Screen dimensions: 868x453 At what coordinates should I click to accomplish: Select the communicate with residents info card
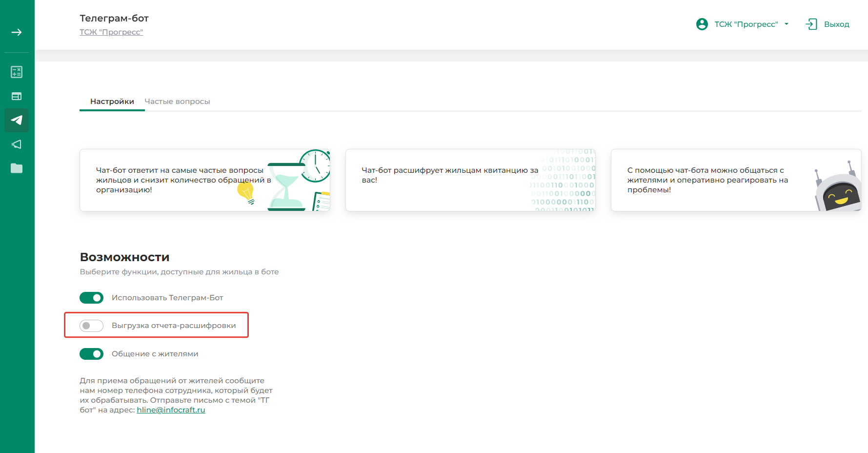click(736, 180)
